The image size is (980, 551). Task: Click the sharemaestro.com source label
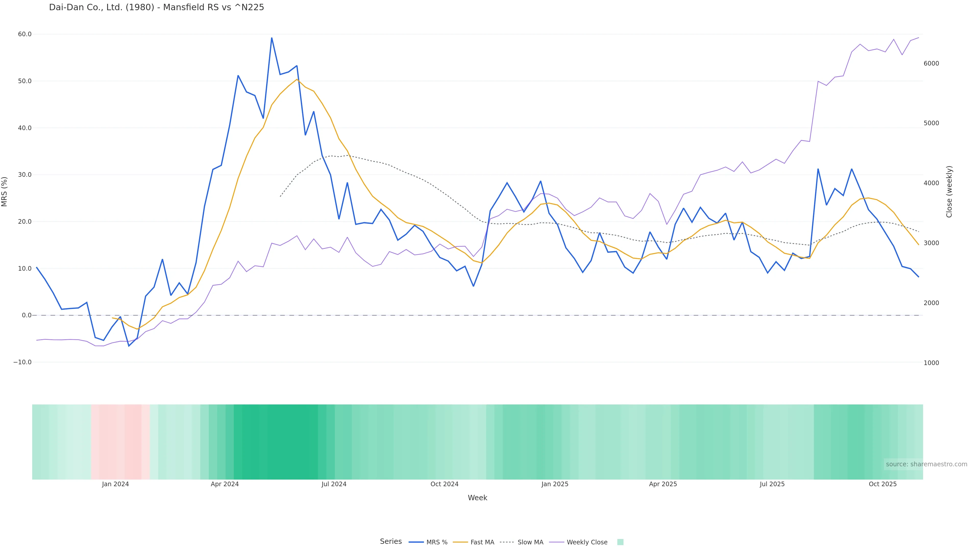pos(926,464)
